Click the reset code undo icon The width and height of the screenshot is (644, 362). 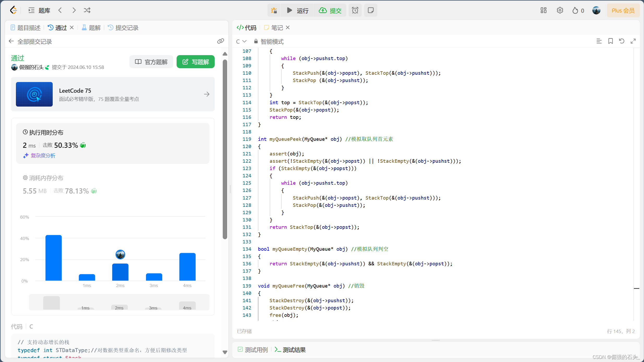coord(622,41)
